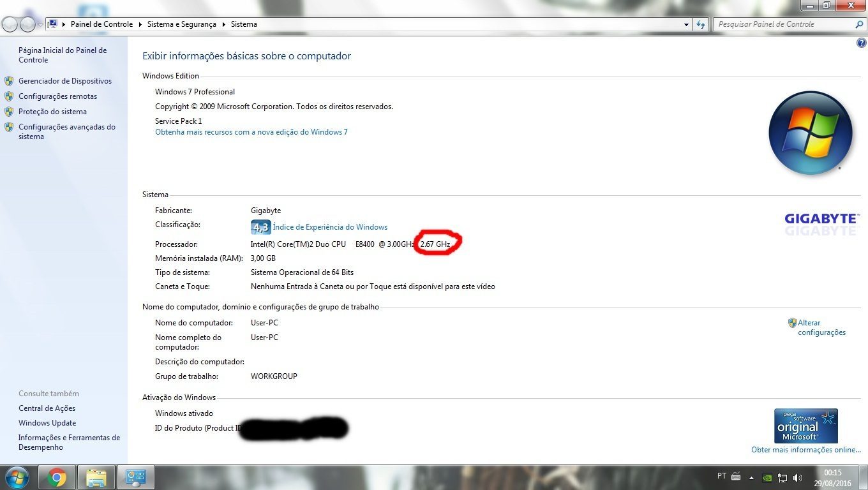Open Gerenciador de Dispositivos link
Screen dimensions: 868x490
65,81
